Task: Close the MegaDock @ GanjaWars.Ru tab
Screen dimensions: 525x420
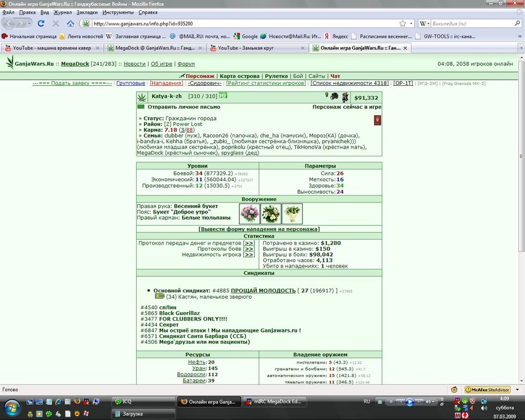Action: click(200, 48)
